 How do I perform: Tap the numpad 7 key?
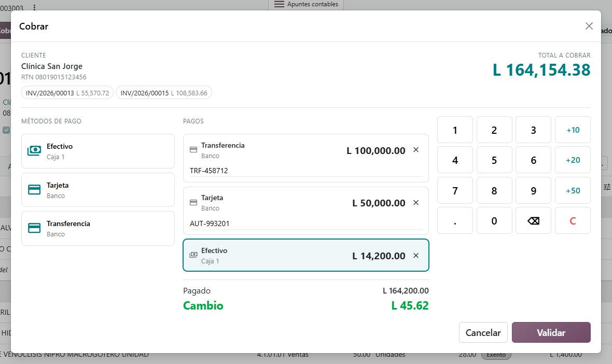pos(455,190)
